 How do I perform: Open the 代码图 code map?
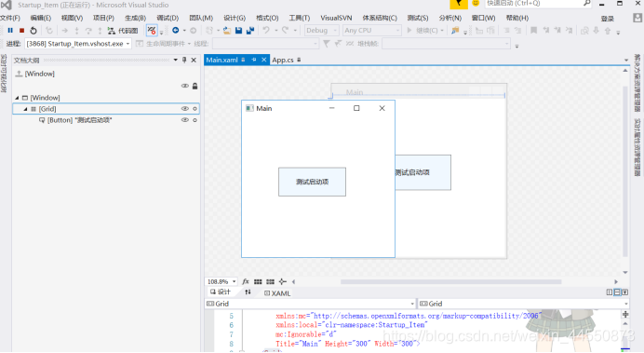tap(123, 31)
